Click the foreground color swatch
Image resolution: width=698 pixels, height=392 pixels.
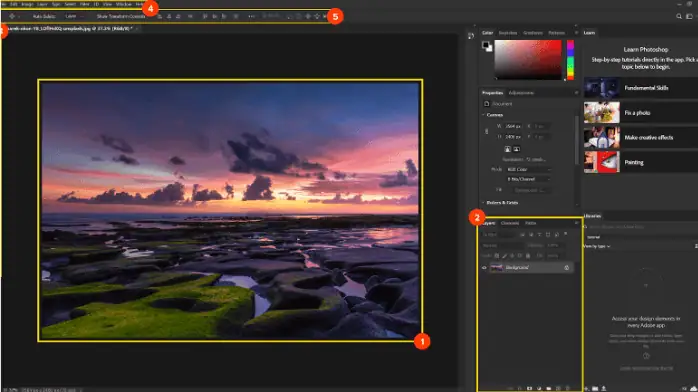point(485,44)
